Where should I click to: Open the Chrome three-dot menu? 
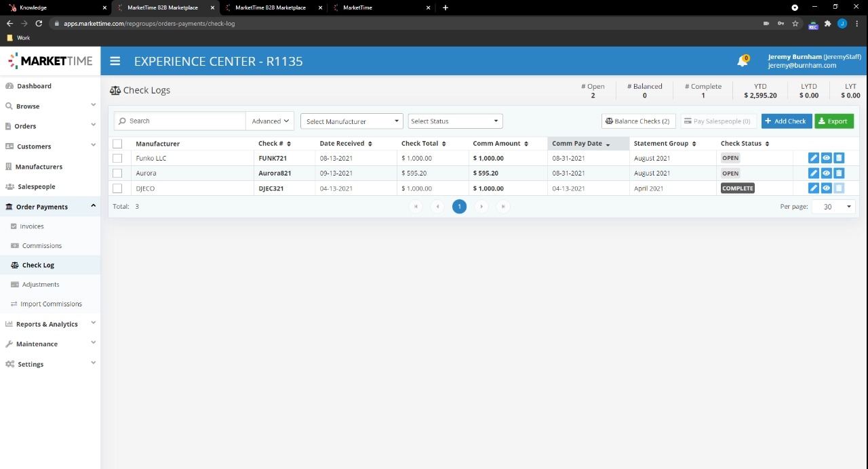point(856,23)
